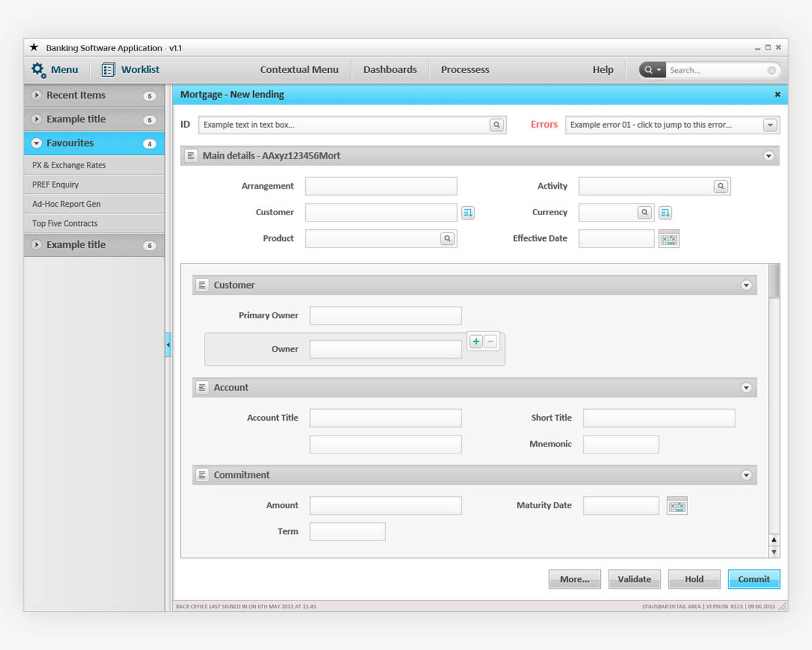The image size is (812, 650).
Task: Select PREF Enquiry favourite
Action: pos(94,185)
